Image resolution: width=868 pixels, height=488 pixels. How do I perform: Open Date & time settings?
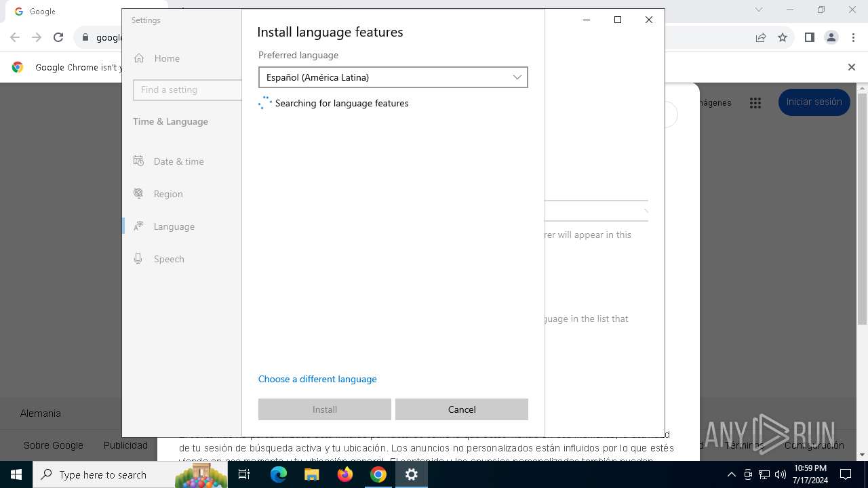click(x=182, y=161)
